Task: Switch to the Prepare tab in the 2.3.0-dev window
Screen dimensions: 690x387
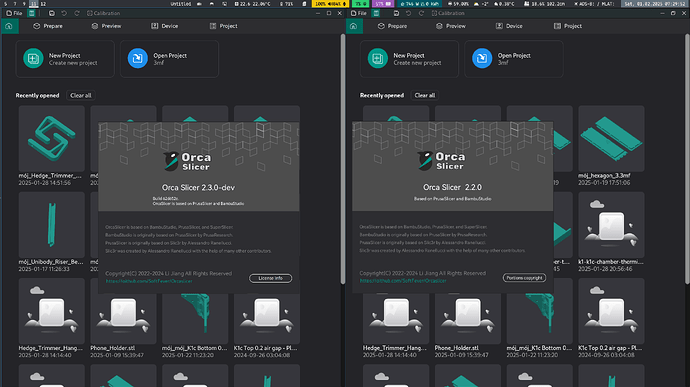Action: tap(48, 26)
